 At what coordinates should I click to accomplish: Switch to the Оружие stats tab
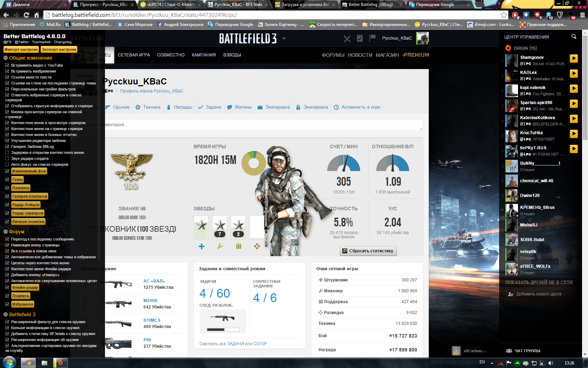(x=118, y=107)
